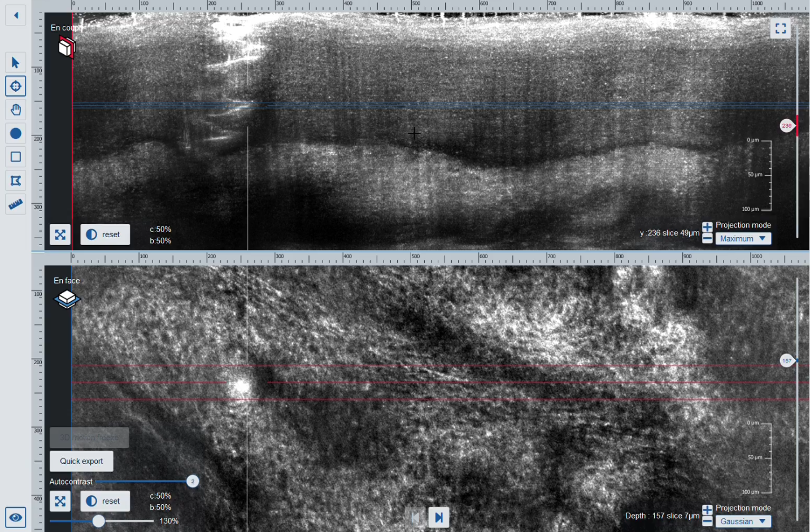810x532 pixels.
Task: Toggle the eye visibility button
Action: [x=16, y=517]
